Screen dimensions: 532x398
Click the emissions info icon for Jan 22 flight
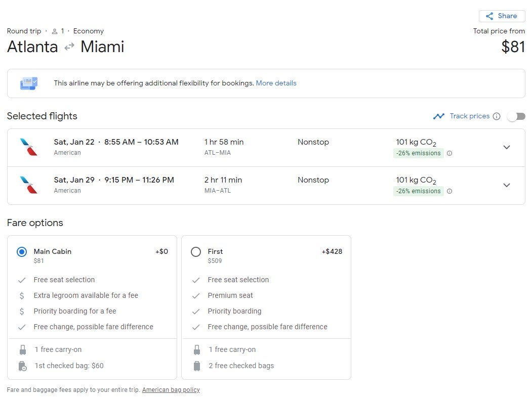click(449, 153)
